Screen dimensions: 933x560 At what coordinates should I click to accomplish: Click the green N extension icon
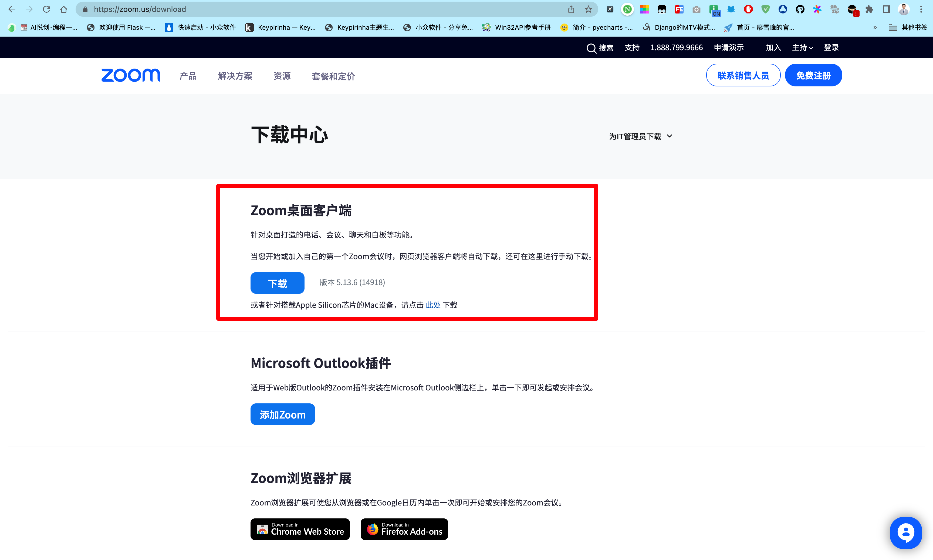[x=627, y=9]
